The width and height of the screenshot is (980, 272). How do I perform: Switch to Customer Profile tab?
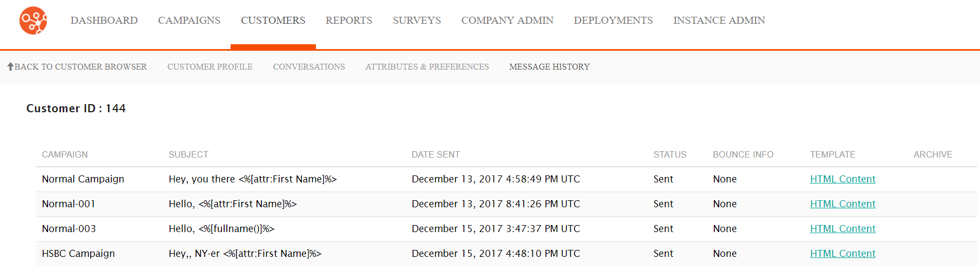[210, 67]
